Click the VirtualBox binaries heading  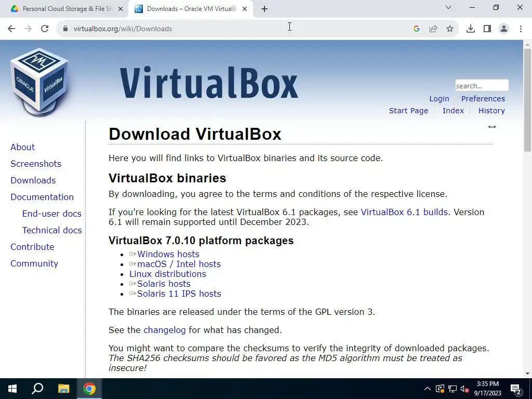coord(167,178)
